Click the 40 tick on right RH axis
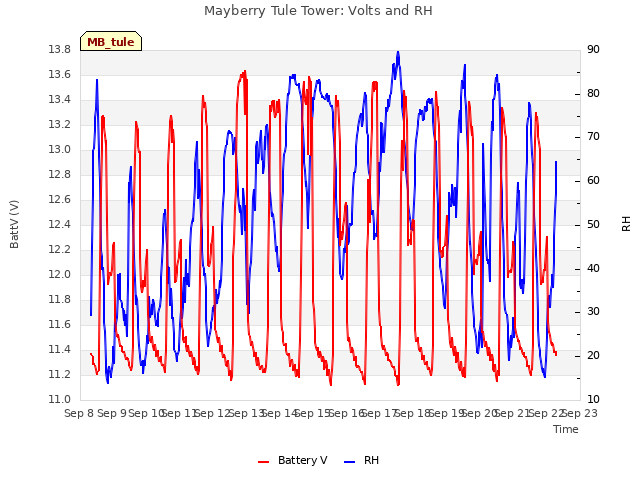 593,268
